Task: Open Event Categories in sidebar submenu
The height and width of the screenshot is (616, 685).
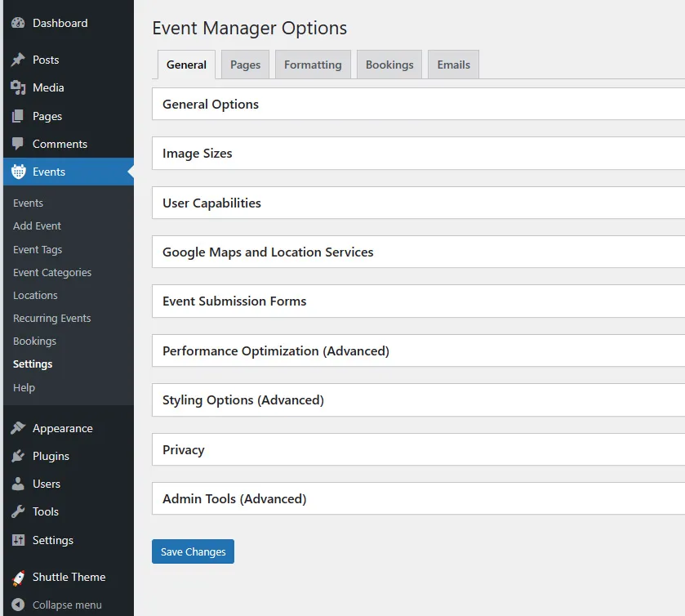Action: [52, 273]
